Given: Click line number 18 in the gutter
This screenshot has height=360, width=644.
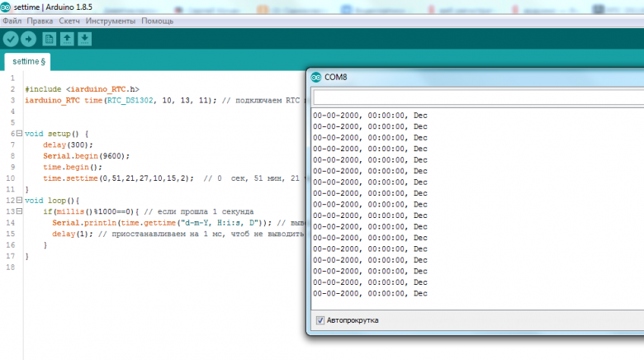Looking at the screenshot, I should 10,268.
